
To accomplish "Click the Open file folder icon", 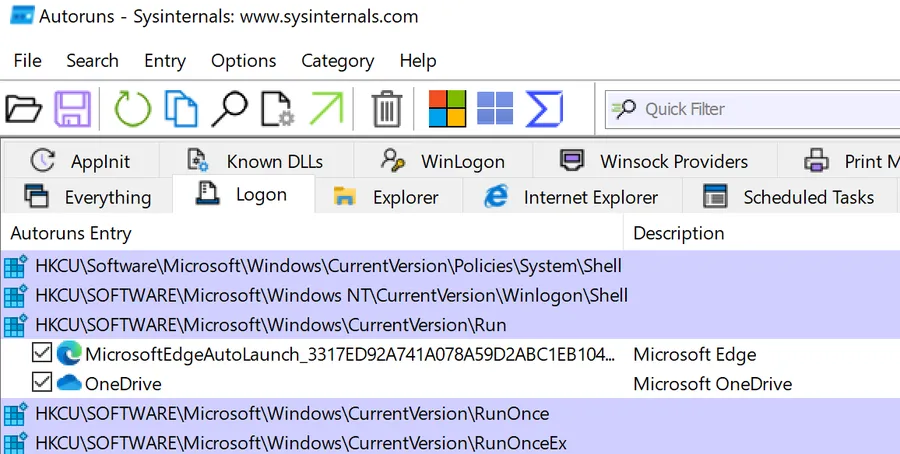I will [x=24, y=109].
